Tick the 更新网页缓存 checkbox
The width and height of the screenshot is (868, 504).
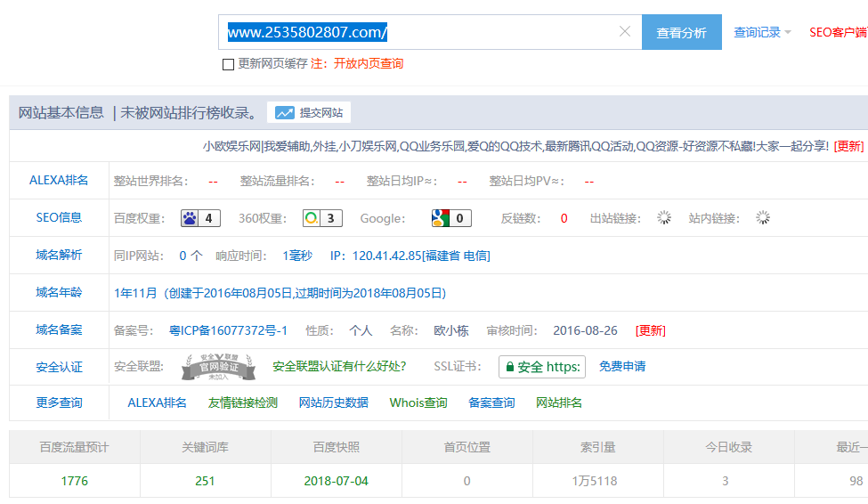(x=228, y=64)
